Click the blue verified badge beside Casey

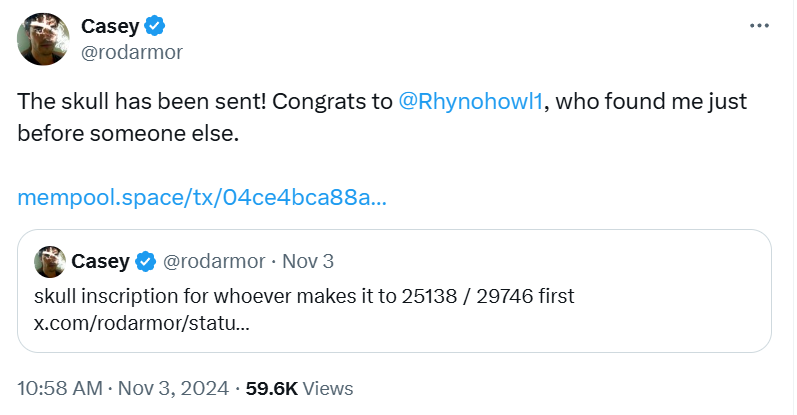[x=156, y=26]
